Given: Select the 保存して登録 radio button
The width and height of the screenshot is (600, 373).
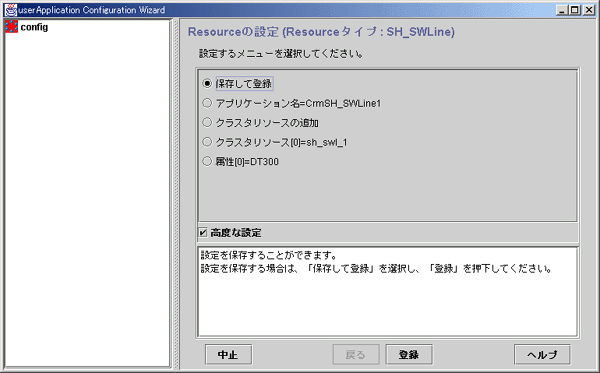Looking at the screenshot, I should tap(207, 83).
